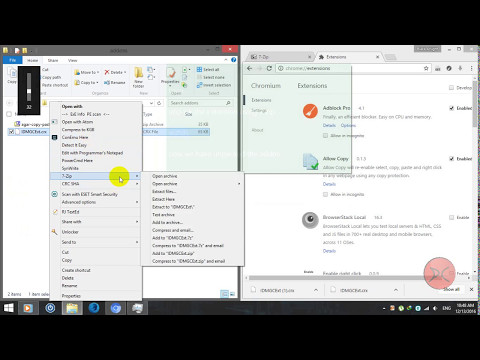480x360 pixels.
Task: Open Settings in Chromium sidebar
Action: 259,110
